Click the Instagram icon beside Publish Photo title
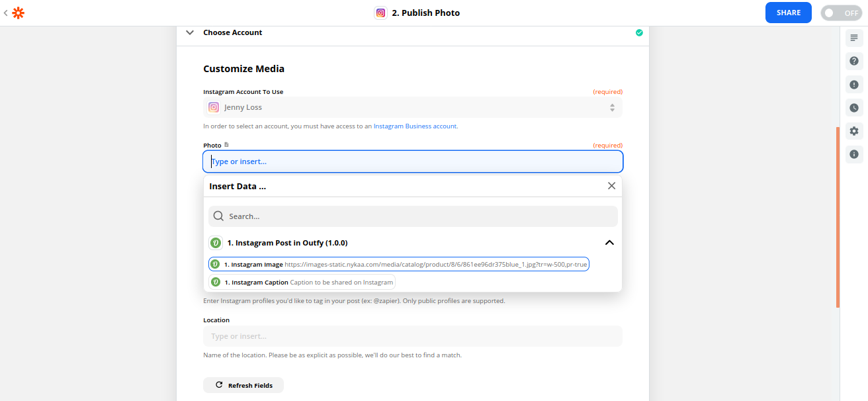This screenshot has width=868, height=401. (380, 13)
